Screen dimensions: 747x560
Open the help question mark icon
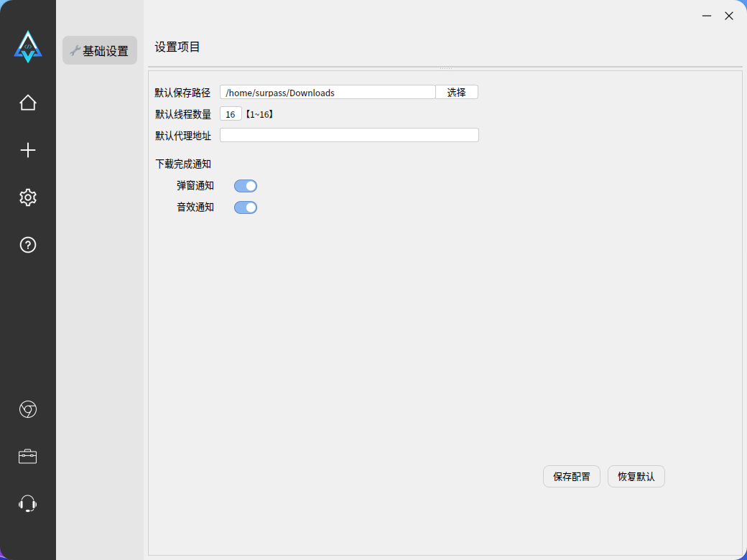27,245
